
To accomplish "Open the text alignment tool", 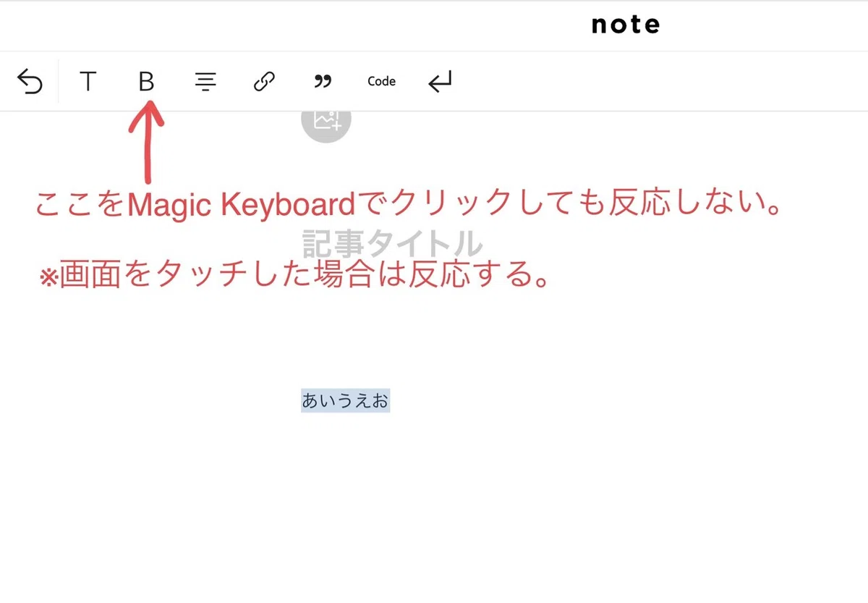I will 205,82.
